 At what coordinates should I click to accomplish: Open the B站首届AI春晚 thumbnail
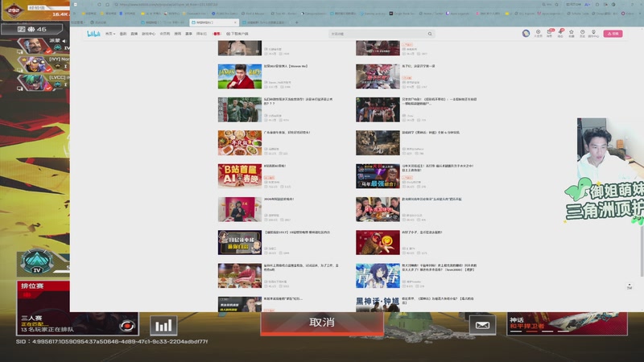click(240, 176)
